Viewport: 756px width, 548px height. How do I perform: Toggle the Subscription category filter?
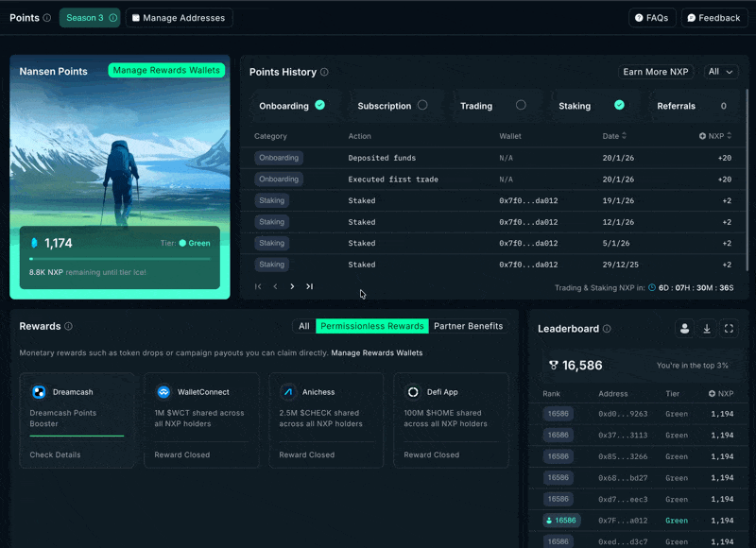coord(392,106)
